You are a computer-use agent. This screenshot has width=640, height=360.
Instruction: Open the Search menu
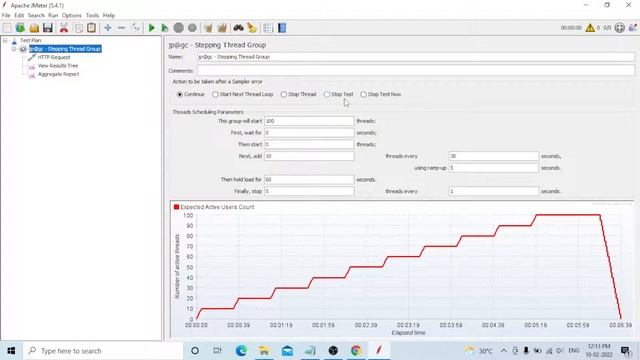pos(36,16)
